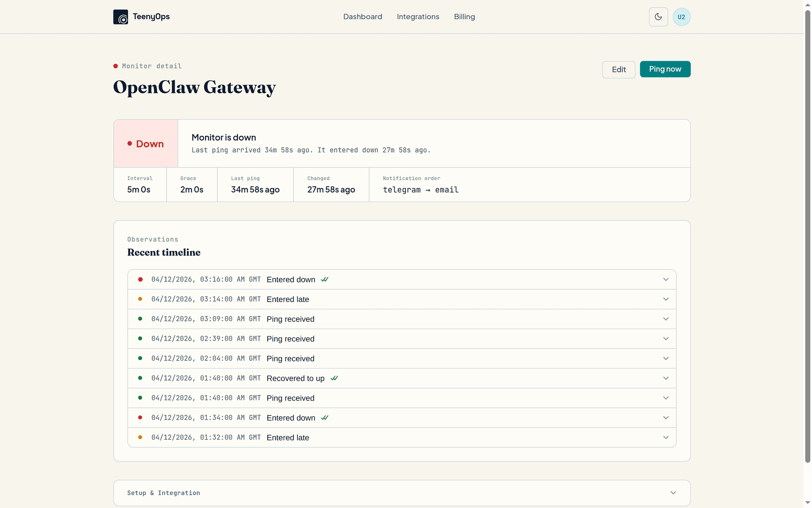This screenshot has height=508, width=812.
Task: Expand the 01:34:00 Entered down row
Action: coord(402,418)
